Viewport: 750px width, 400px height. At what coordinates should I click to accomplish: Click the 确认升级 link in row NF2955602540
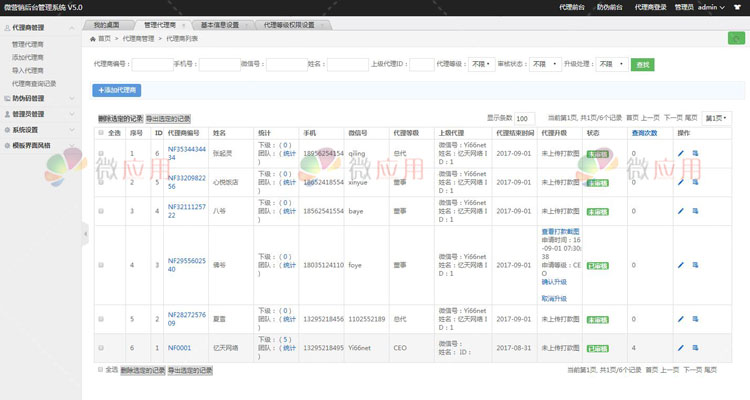pyautogui.click(x=554, y=282)
